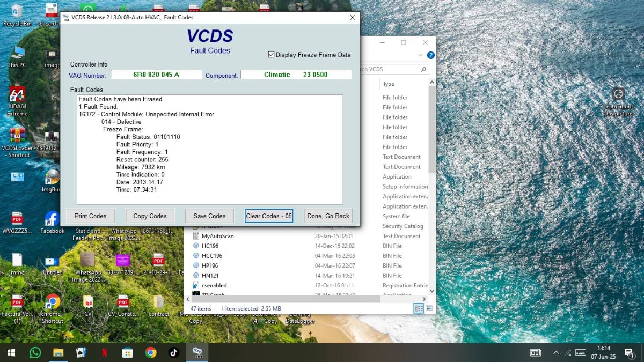The width and height of the screenshot is (644, 362).
Task: Click the File Explorer help icon
Action: [x=430, y=55]
